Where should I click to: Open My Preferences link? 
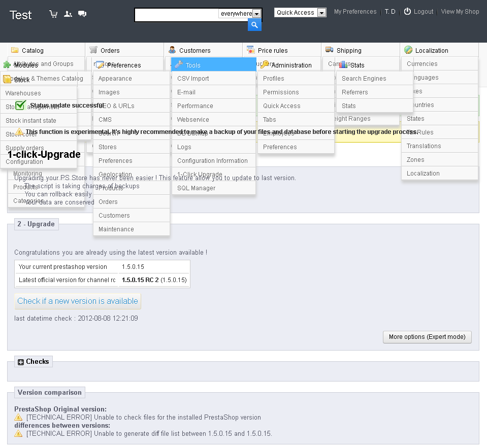355,12
